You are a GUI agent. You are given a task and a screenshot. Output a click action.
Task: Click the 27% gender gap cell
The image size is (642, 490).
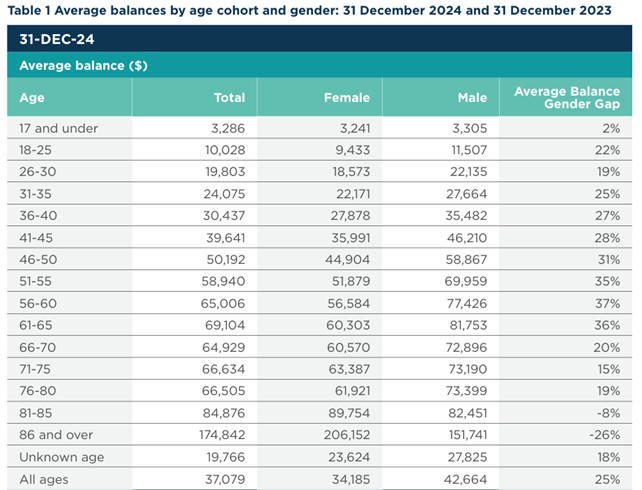[608, 215]
